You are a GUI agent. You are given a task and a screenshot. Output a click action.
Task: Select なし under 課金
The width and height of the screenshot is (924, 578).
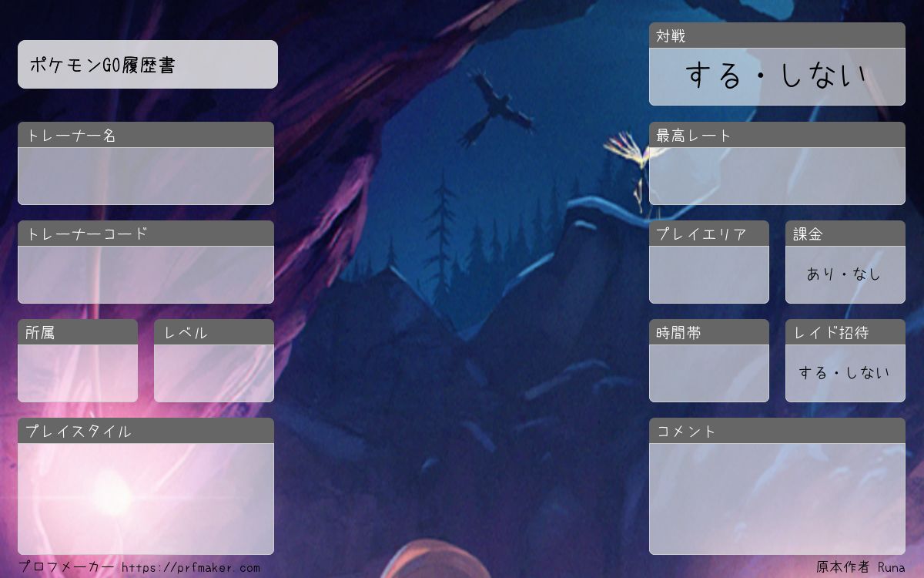point(867,274)
